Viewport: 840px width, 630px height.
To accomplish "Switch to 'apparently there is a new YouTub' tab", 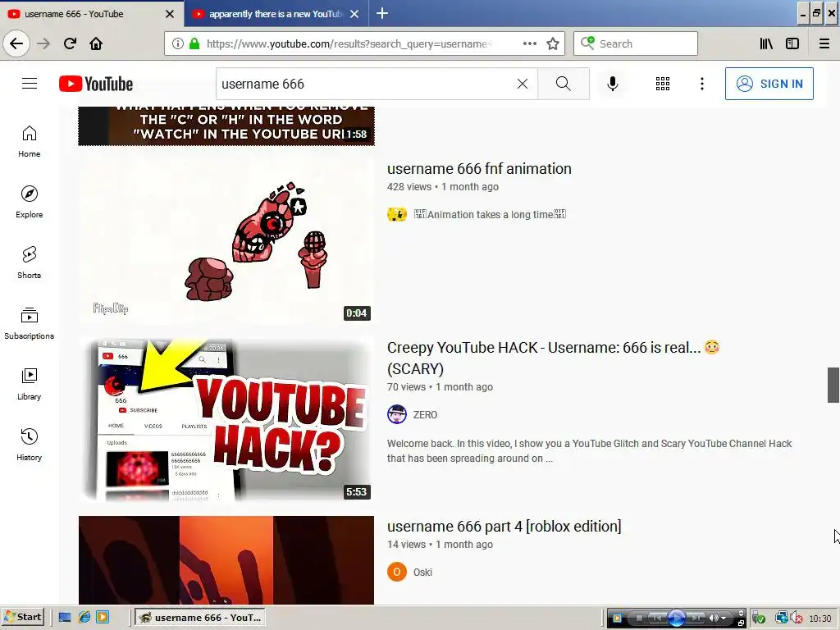I will pyautogui.click(x=276, y=14).
